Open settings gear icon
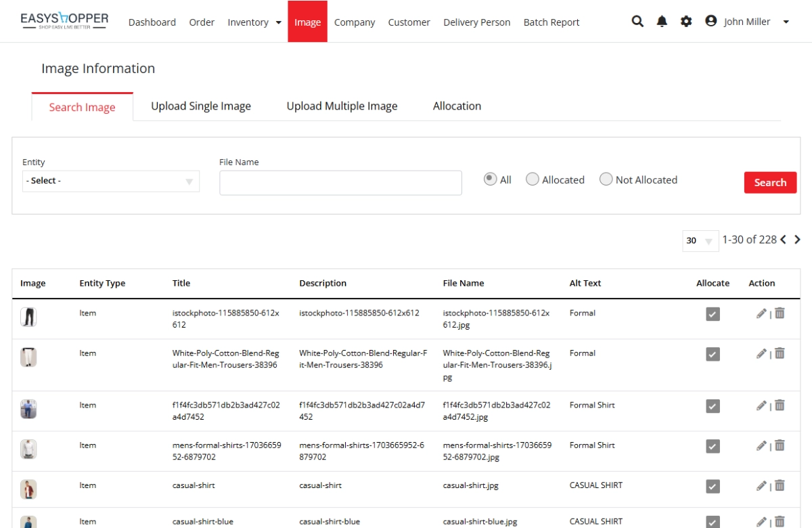812x528 pixels. pos(686,22)
